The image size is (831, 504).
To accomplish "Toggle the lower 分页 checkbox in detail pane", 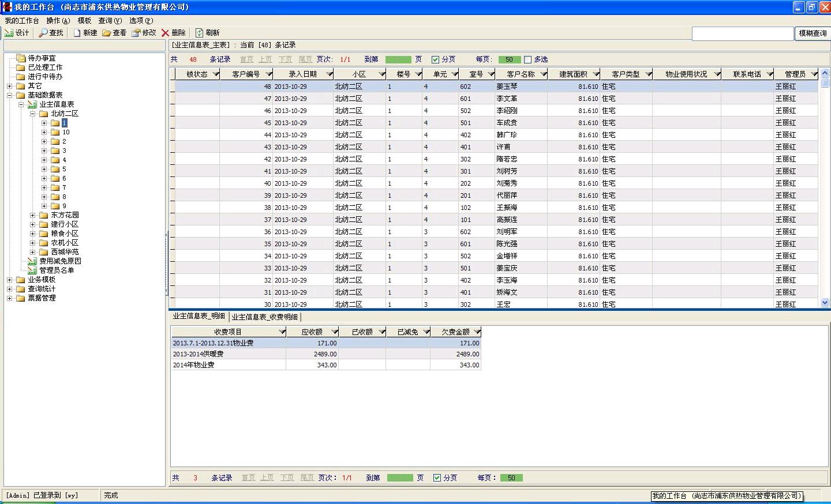I will pos(437,477).
